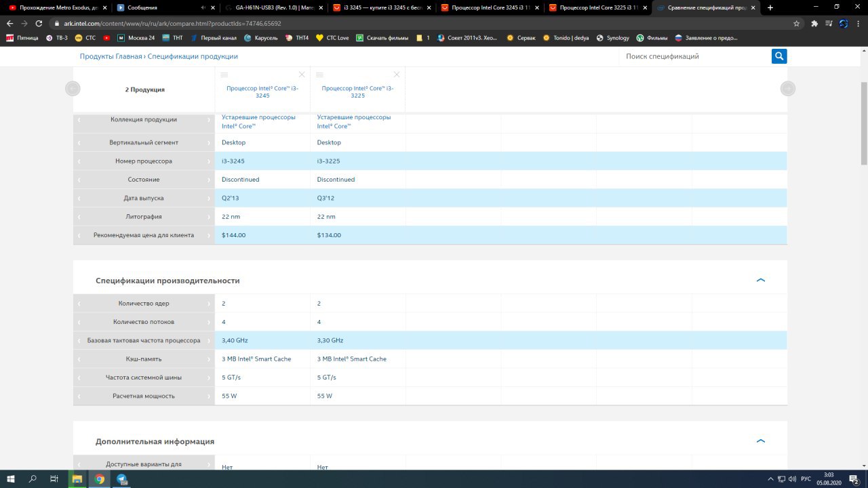Open Telegram from the taskbar
This screenshot has width=868, height=488.
(122, 479)
